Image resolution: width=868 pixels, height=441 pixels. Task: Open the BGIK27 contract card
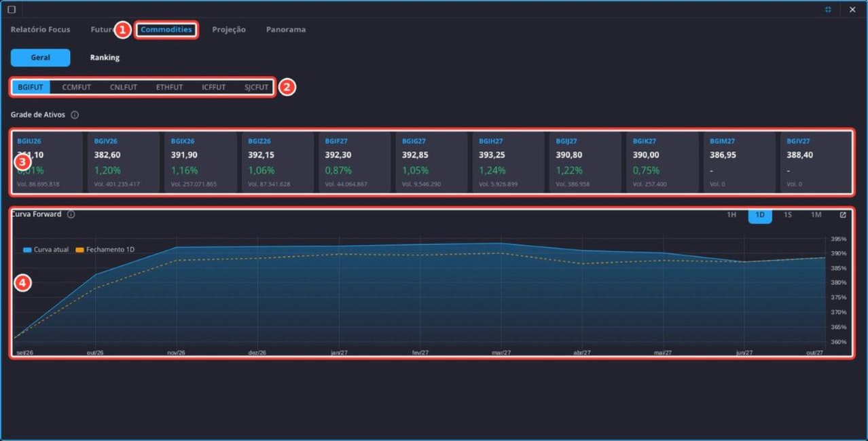[661, 163]
